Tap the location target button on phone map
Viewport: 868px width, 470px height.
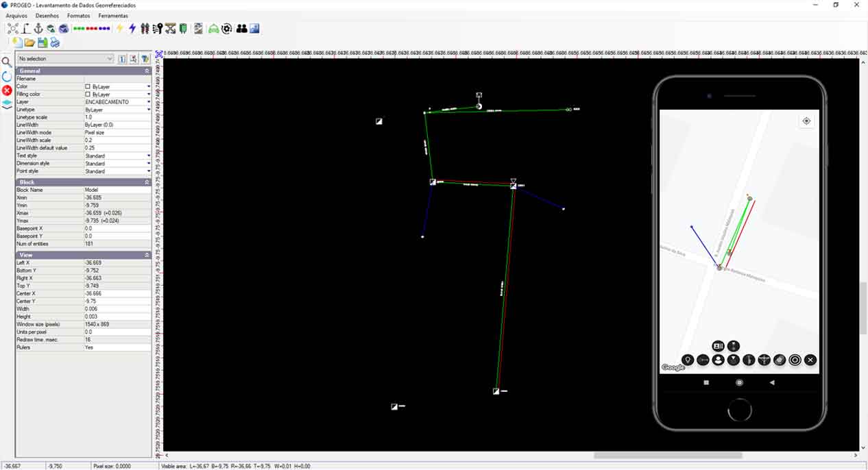(806, 121)
